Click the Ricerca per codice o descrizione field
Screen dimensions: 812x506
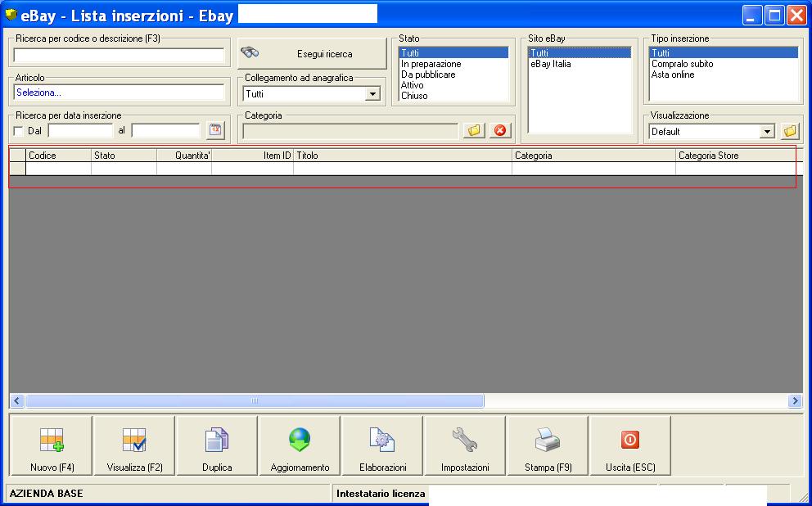pos(120,56)
